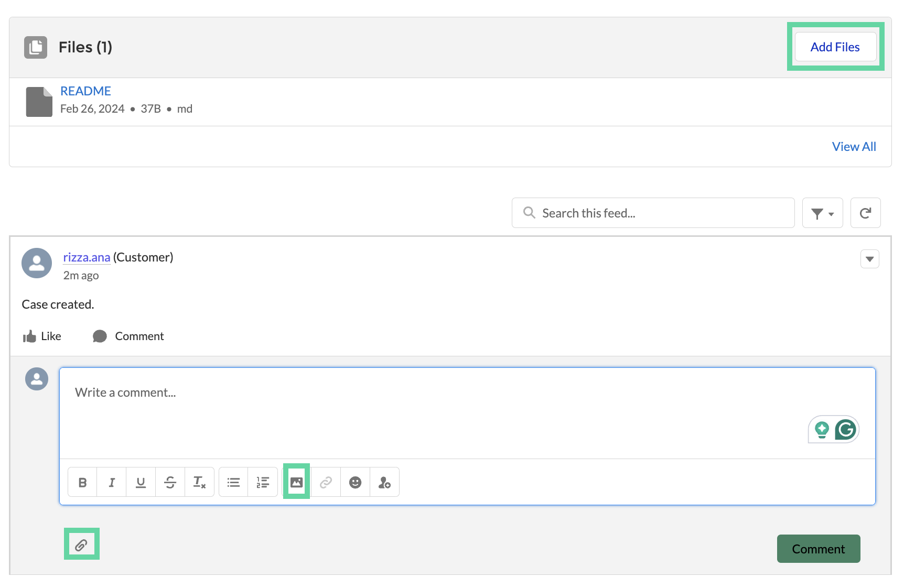This screenshot has height=588, width=904.
Task: Create a numbered list
Action: pos(263,482)
